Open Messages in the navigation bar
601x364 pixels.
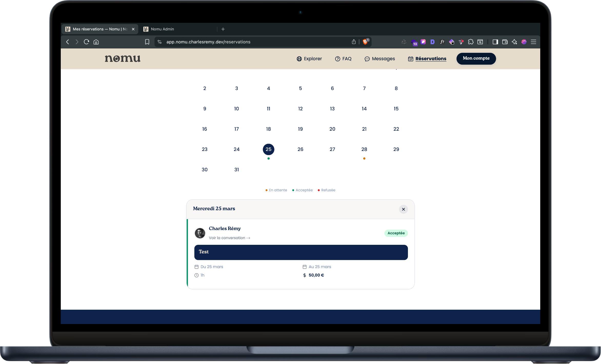tap(380, 59)
